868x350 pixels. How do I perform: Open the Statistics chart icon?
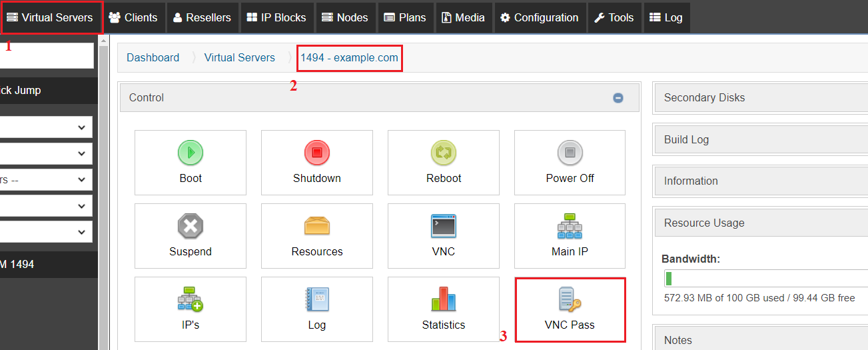click(x=444, y=300)
